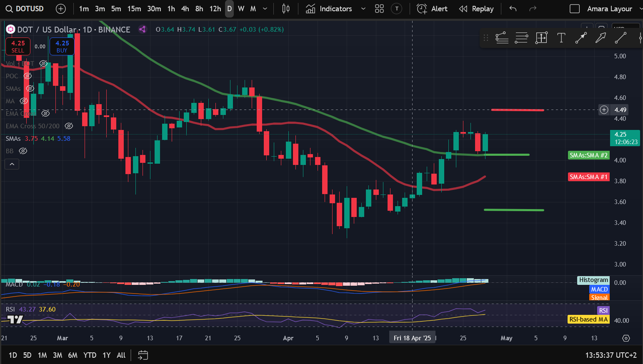Show the POC indicator
Viewport: 643px width, 364px height.
tap(28, 76)
